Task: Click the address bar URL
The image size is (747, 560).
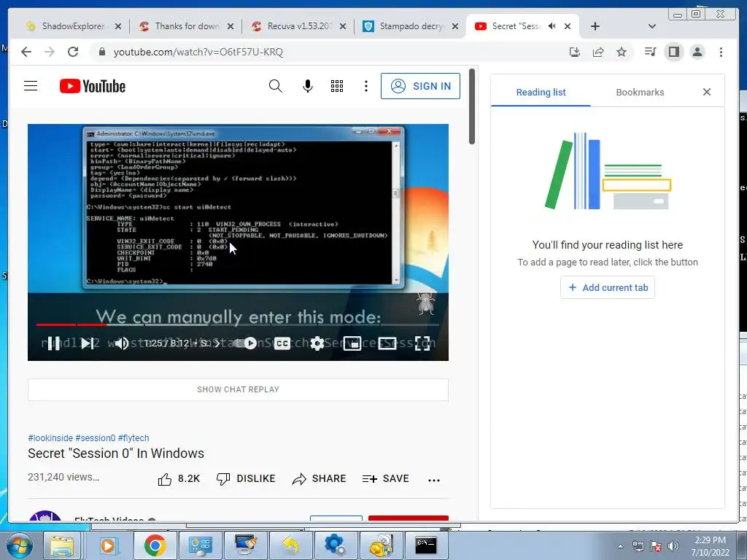Action: point(198,52)
